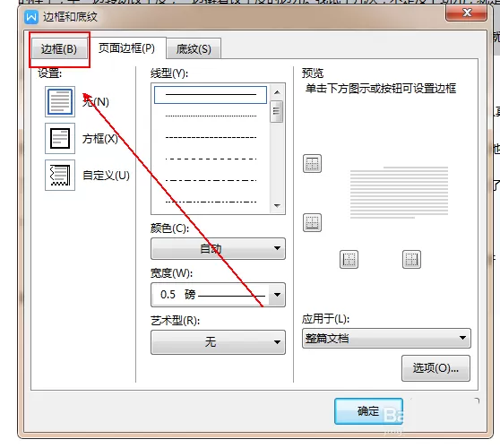Open the 颜色(C) color dropdown

pos(218,248)
